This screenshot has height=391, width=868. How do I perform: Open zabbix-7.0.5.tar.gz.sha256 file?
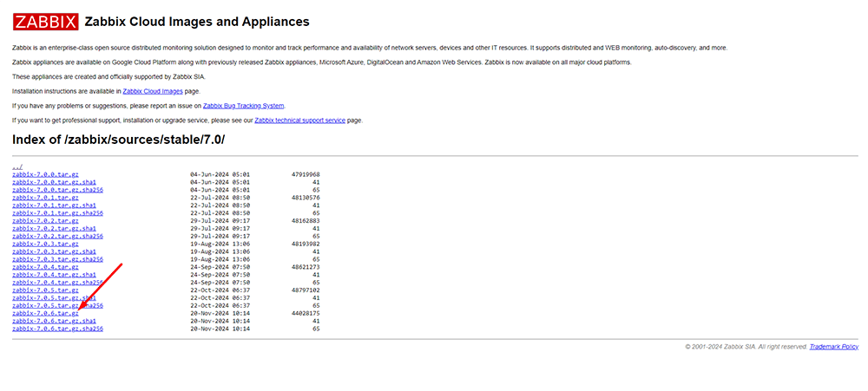coord(57,306)
